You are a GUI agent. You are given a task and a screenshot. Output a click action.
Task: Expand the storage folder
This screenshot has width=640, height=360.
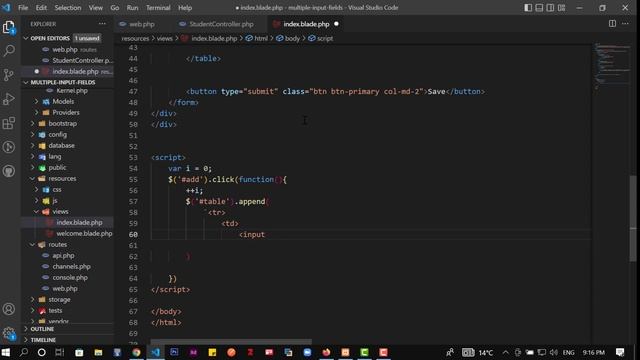pos(59,300)
